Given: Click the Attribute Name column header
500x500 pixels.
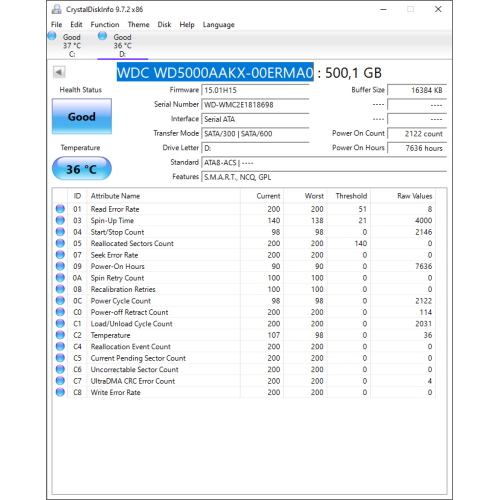Looking at the screenshot, I should click(x=163, y=196).
